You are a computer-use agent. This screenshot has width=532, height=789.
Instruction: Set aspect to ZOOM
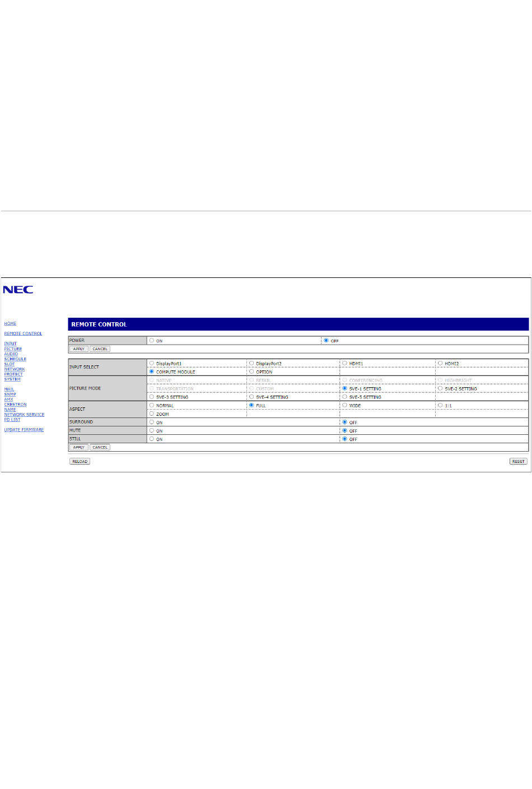coord(152,414)
